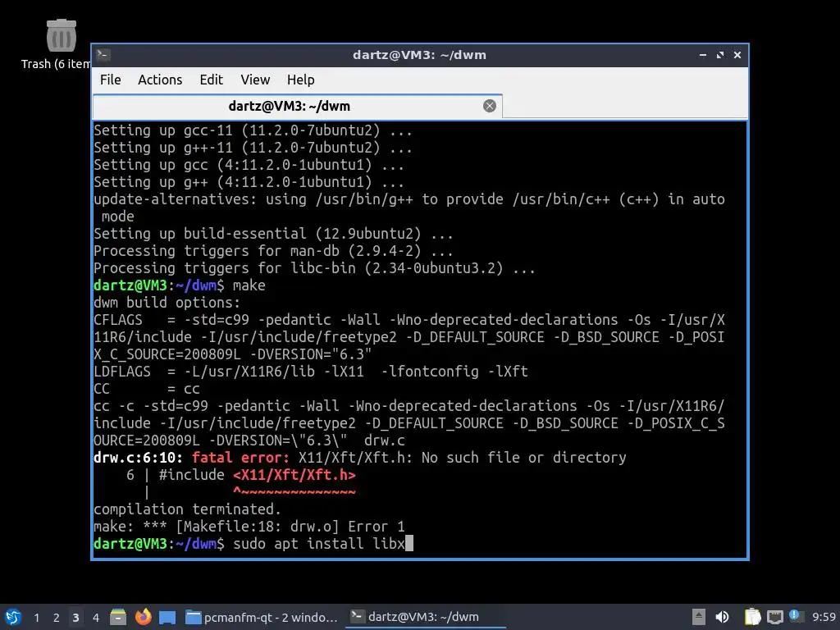Click the 'make: *** [Makefile:18: drw.o] Error 1' line

pyautogui.click(x=249, y=526)
